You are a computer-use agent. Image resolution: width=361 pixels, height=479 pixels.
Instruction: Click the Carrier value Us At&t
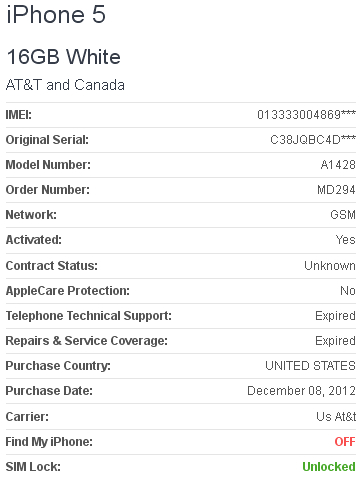(x=336, y=417)
